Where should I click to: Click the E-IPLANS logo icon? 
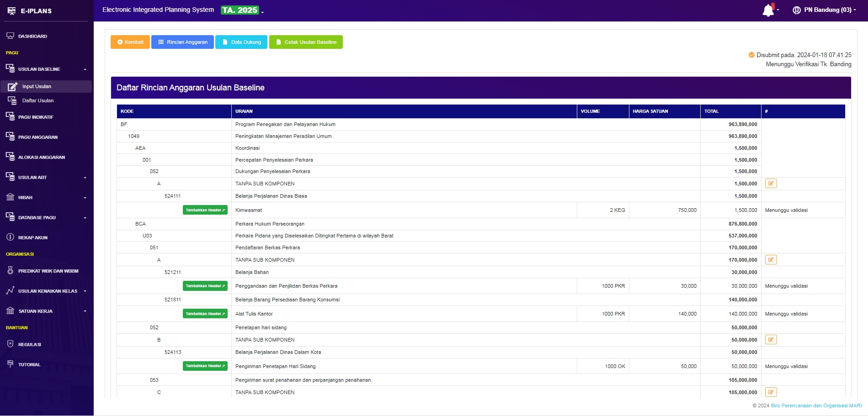tap(11, 11)
